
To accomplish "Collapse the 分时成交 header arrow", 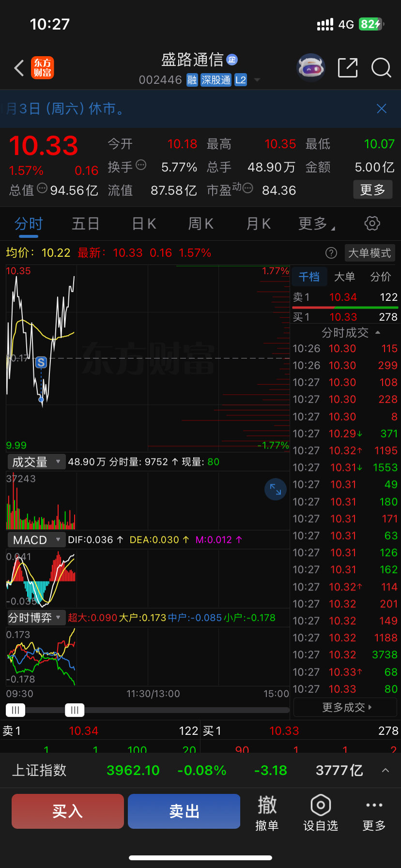I will 378,332.
